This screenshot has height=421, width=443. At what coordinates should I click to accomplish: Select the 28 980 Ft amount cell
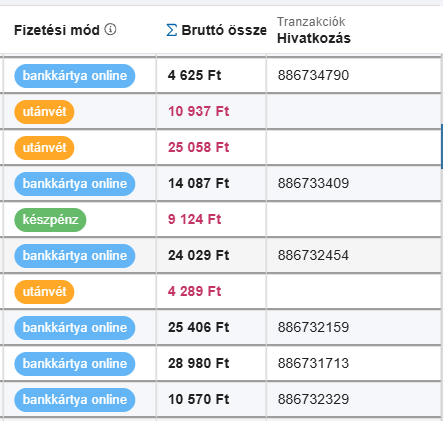(211, 363)
